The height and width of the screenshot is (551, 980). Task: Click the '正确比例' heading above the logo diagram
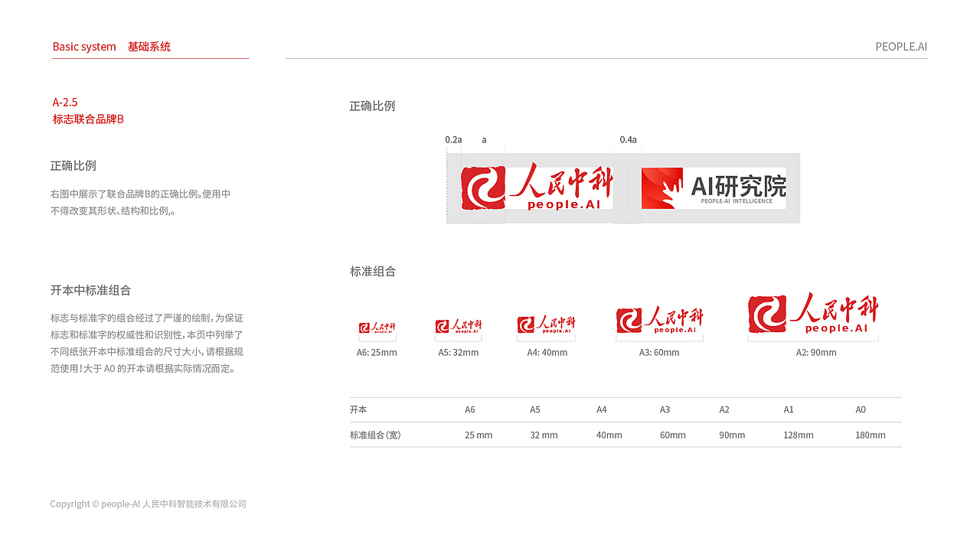tap(372, 106)
